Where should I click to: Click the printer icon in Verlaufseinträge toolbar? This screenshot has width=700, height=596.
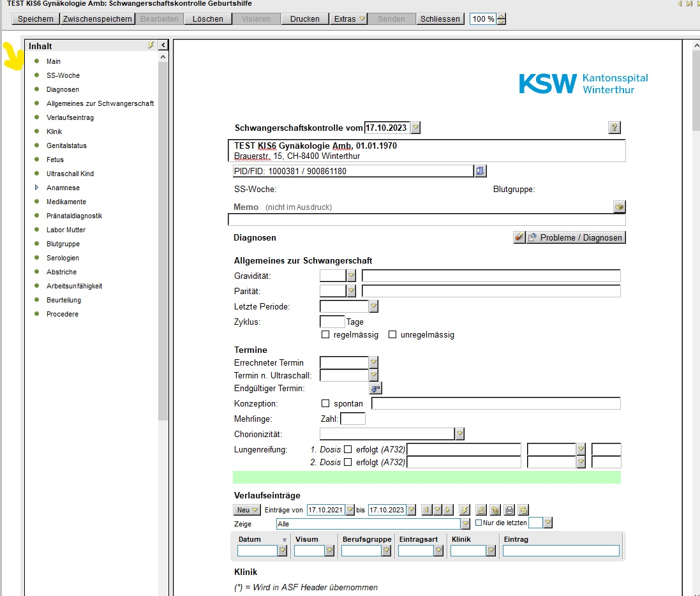509,510
